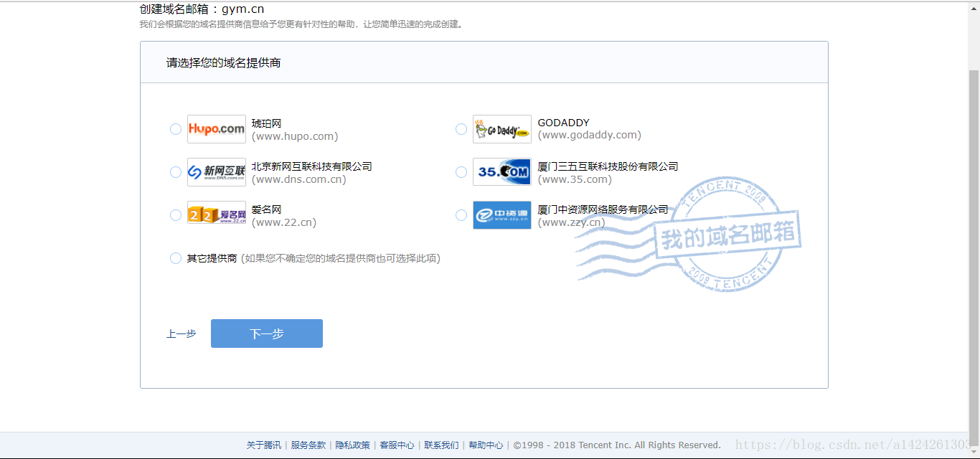Select the 爱名网 radio button
The width and height of the screenshot is (980, 459).
tap(176, 215)
